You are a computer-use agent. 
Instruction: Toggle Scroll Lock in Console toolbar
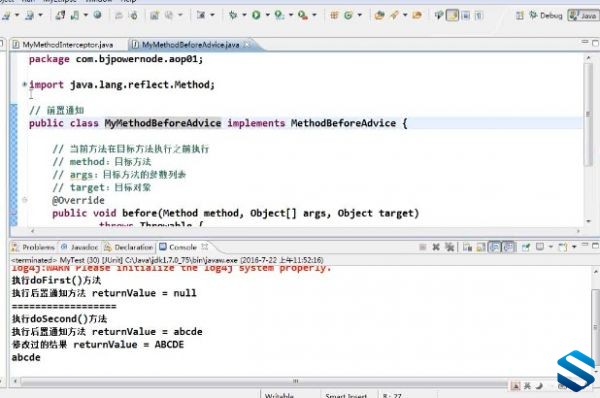pyautogui.click(x=481, y=247)
